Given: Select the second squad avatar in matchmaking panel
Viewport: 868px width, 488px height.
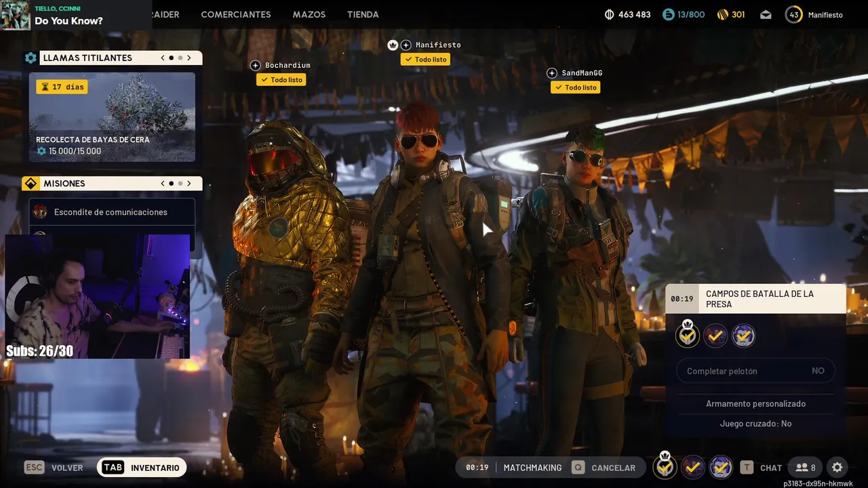Looking at the screenshot, I should tap(715, 335).
